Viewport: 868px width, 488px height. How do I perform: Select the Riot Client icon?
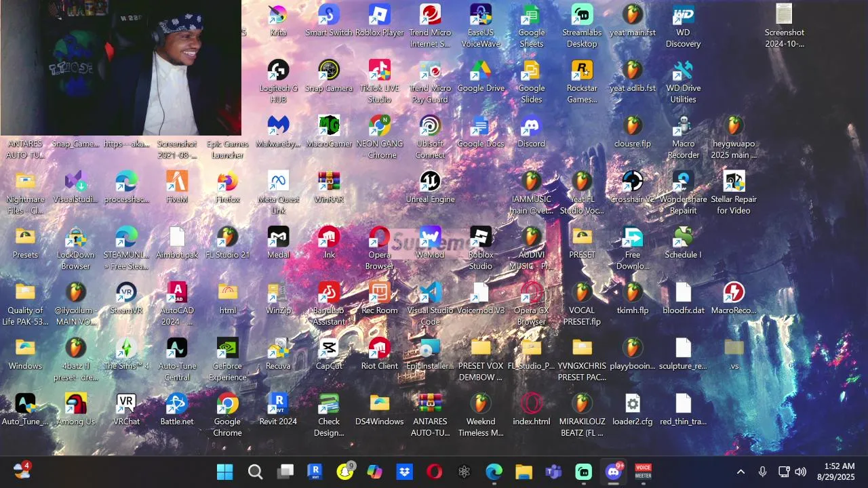pyautogui.click(x=379, y=354)
